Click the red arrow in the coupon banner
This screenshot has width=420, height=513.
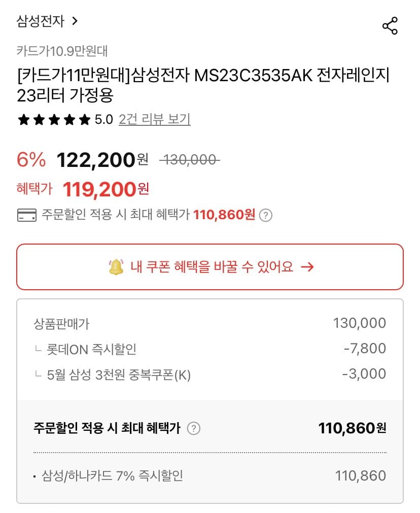(x=307, y=267)
